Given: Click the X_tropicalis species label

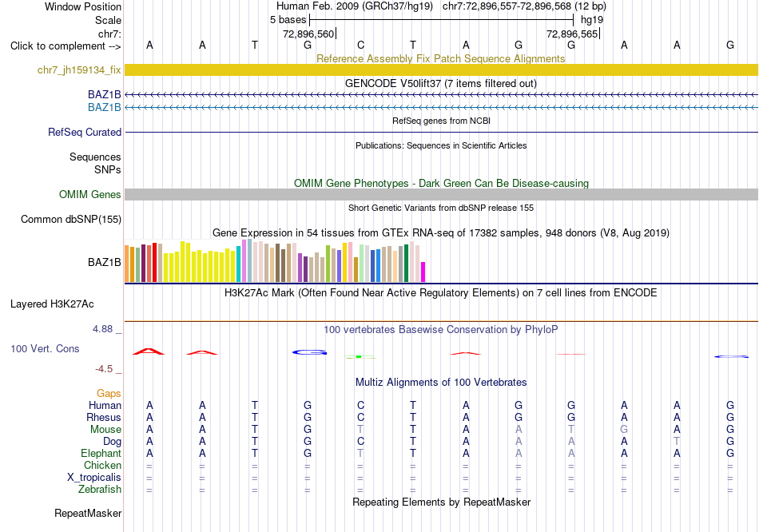Looking at the screenshot, I should click(94, 478).
